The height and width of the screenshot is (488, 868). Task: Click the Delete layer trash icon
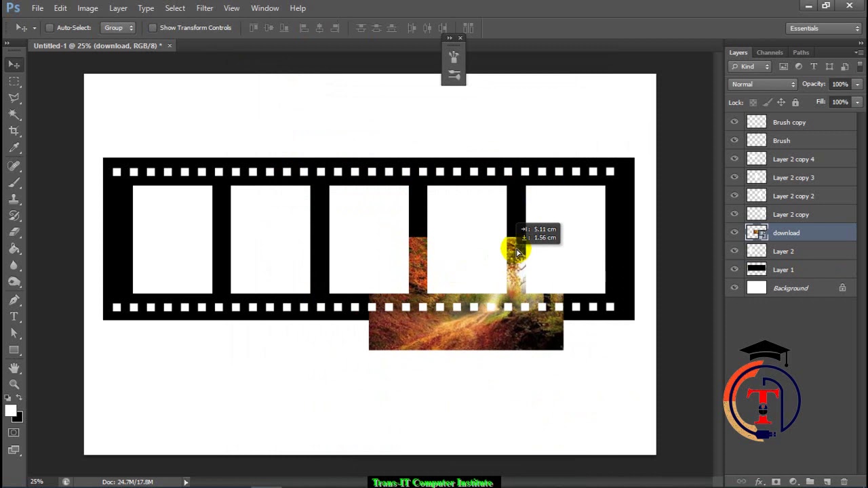click(844, 482)
